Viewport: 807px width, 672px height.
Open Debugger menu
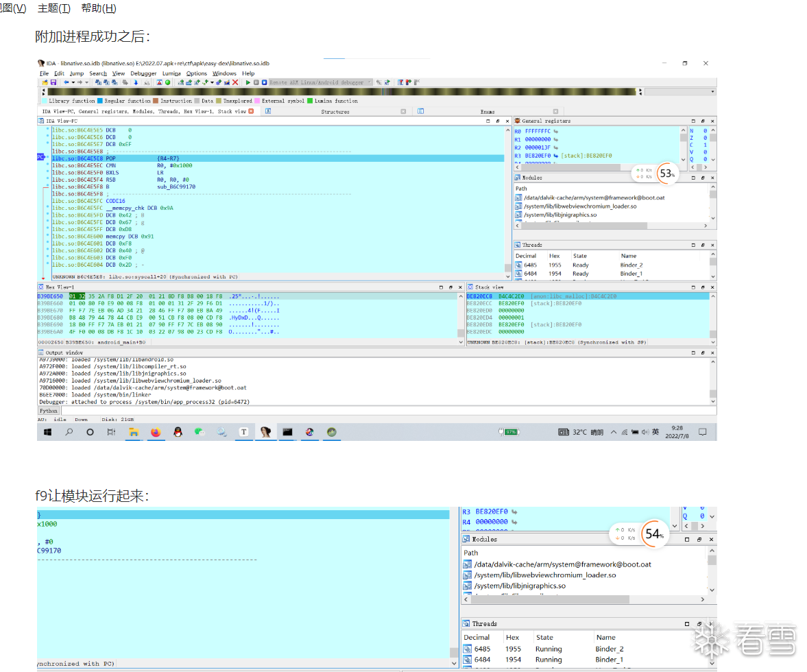point(143,73)
